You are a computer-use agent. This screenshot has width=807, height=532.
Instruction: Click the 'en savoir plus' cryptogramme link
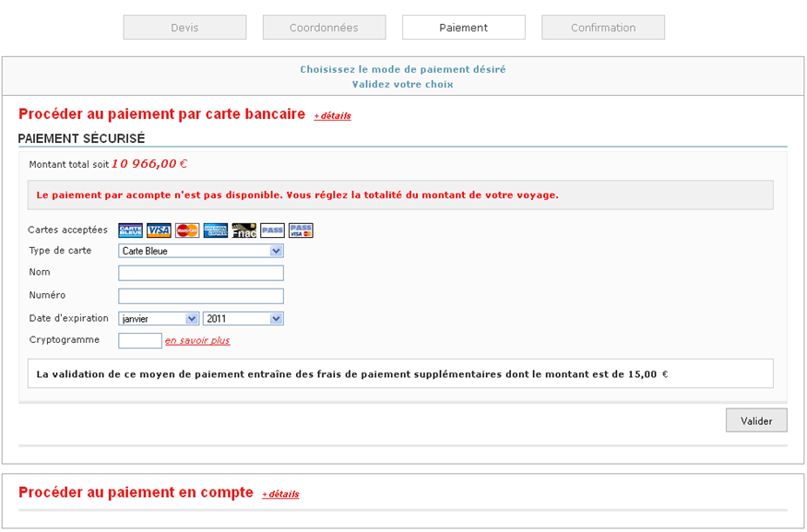click(197, 341)
